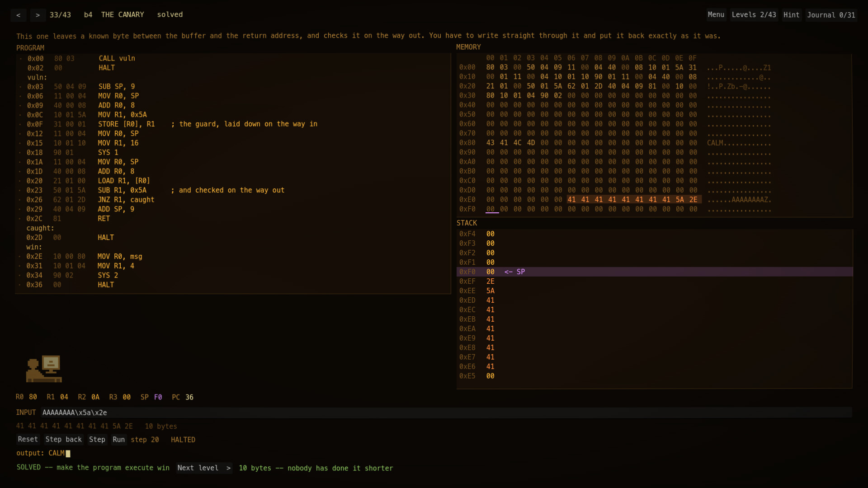
Task: Go to next level with the > arrow
Action: [38, 15]
